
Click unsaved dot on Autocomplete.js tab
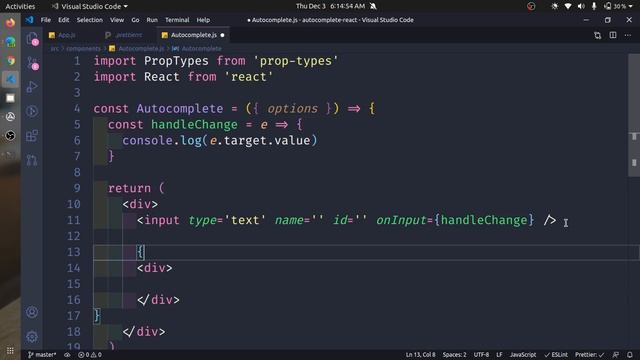tap(222, 35)
